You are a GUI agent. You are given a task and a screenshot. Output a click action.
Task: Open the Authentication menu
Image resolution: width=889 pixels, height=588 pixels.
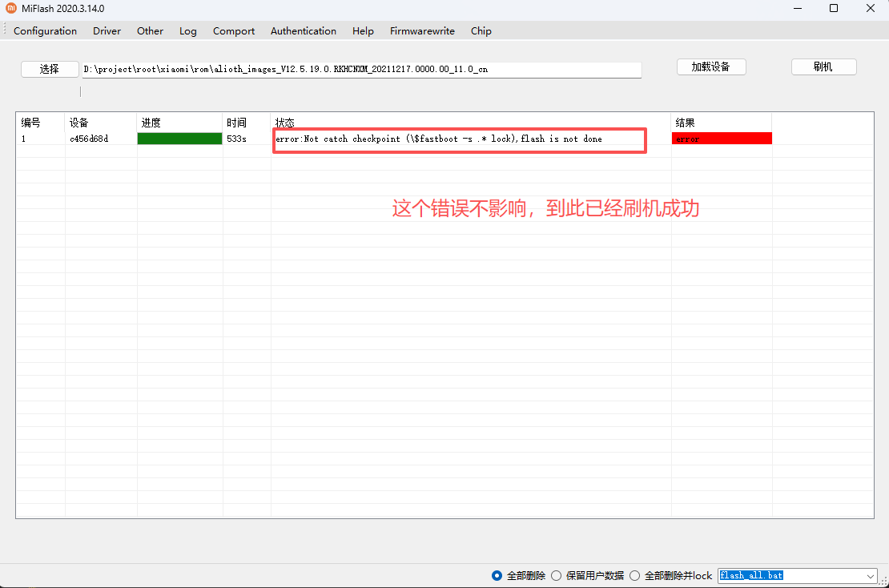304,31
